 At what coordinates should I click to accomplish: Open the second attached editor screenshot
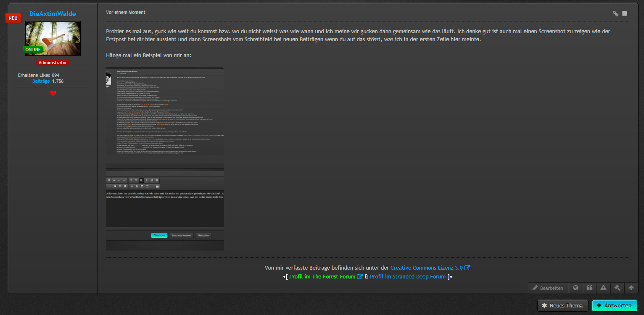165,207
